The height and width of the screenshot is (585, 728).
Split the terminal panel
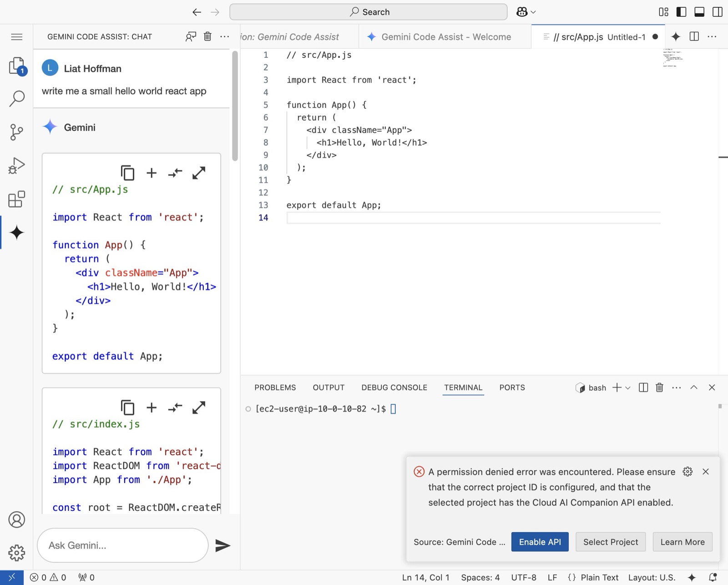[643, 387]
